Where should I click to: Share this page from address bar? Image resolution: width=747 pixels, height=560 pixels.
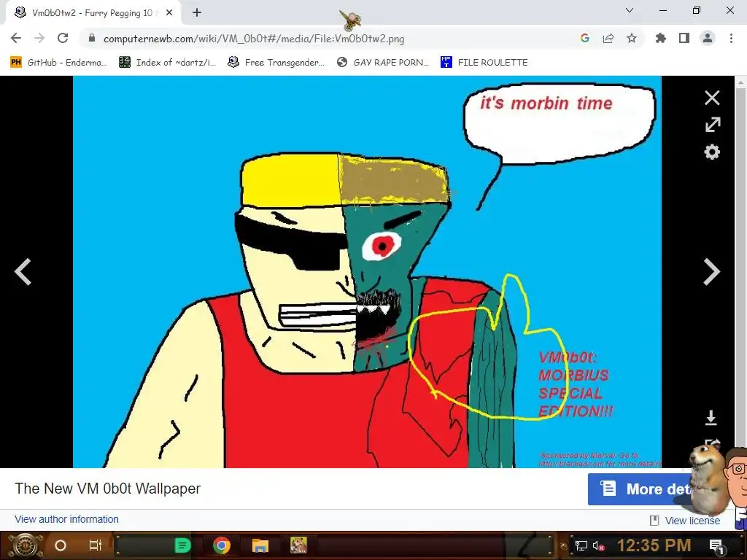[x=608, y=38]
